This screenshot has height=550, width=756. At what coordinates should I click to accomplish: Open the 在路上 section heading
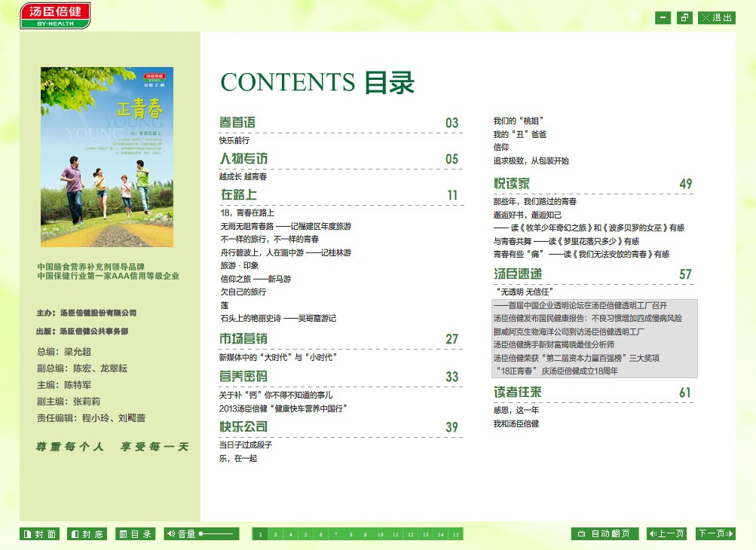239,194
